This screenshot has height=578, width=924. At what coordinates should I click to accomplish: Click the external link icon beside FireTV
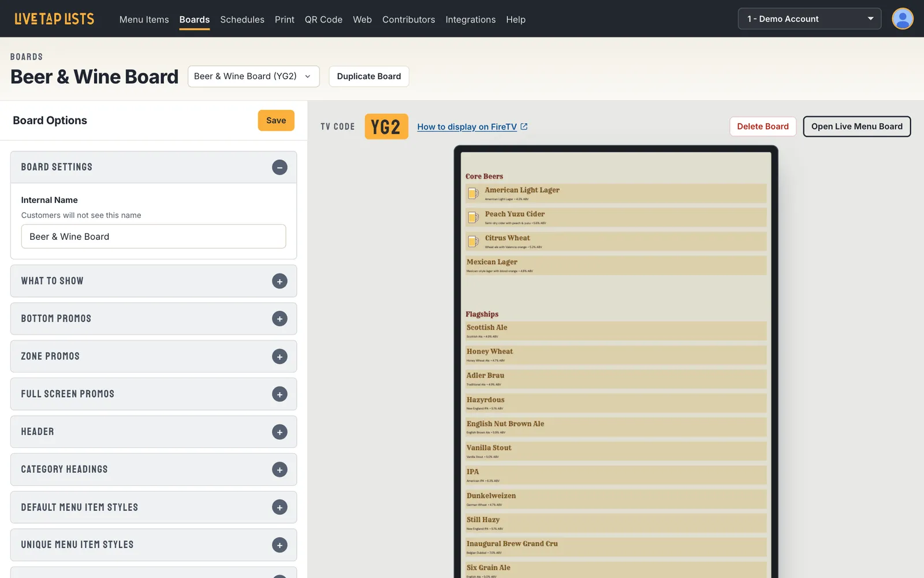[x=524, y=127]
